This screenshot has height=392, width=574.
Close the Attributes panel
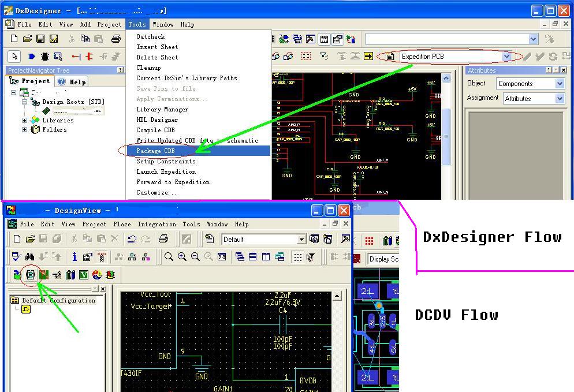(x=564, y=70)
